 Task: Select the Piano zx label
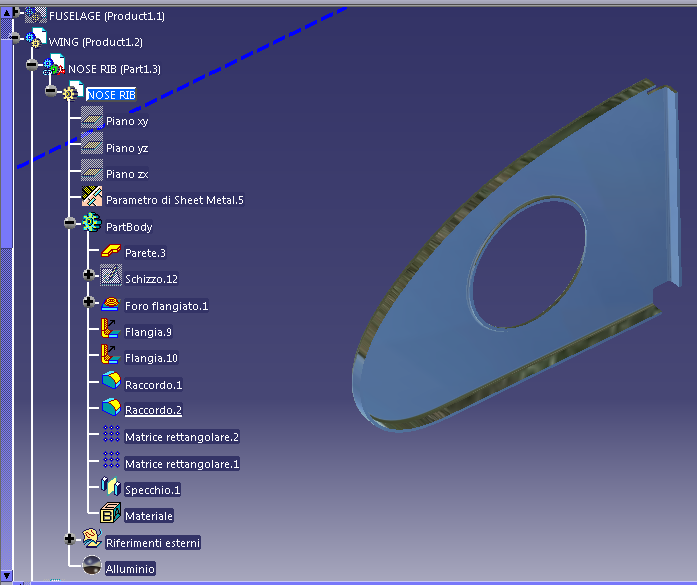tap(127, 174)
